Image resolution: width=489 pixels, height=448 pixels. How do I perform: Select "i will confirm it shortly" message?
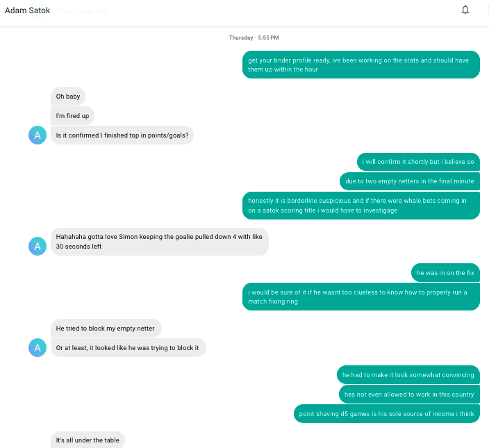click(x=418, y=162)
